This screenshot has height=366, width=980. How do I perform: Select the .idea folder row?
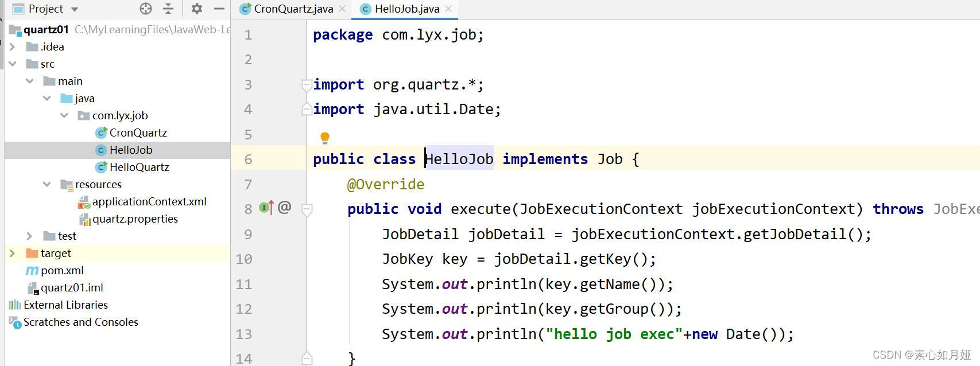pyautogui.click(x=117, y=46)
